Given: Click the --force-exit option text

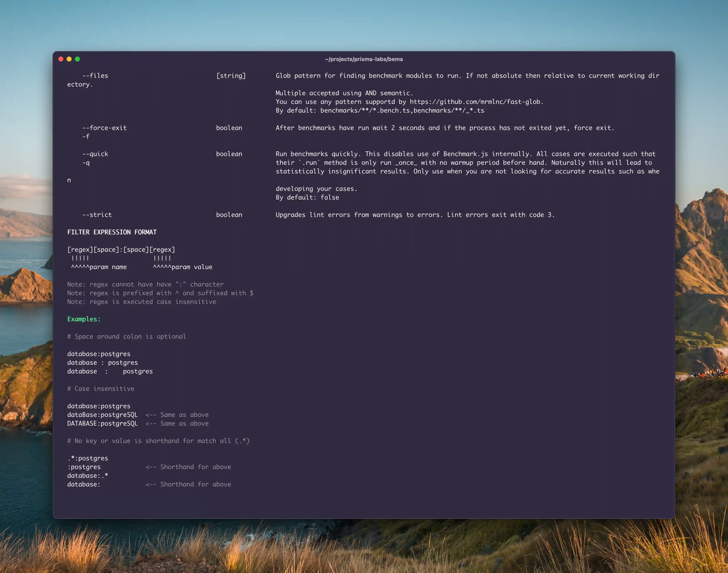Looking at the screenshot, I should [x=104, y=128].
